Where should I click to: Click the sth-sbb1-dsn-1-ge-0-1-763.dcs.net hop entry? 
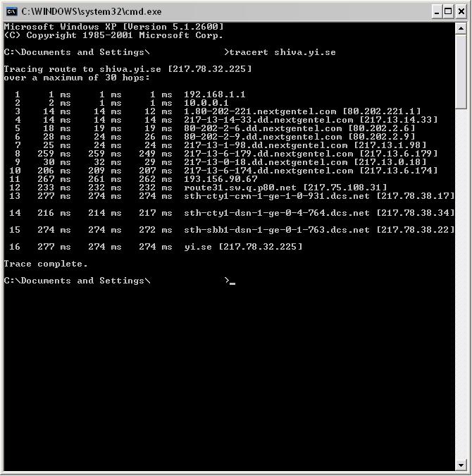(277, 230)
